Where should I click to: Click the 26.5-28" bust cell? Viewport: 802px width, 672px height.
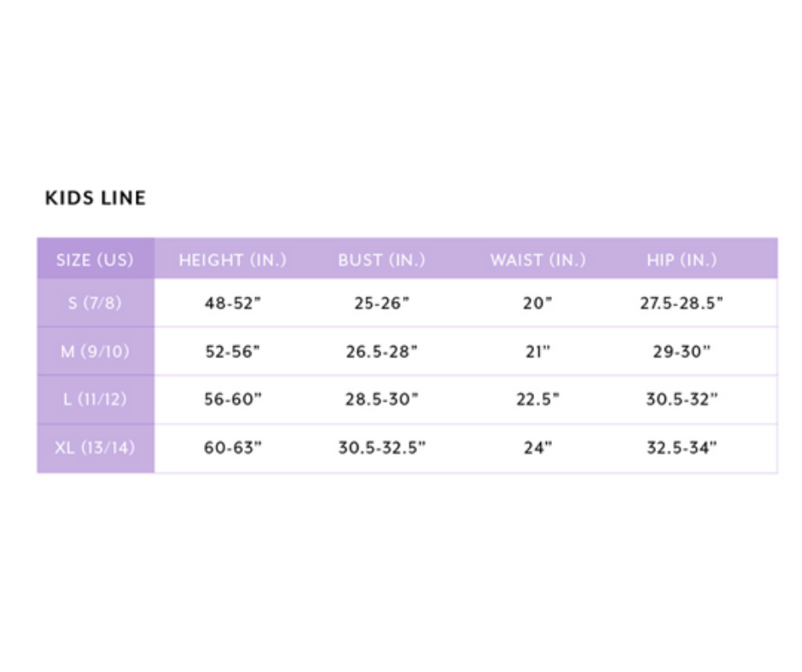point(381,351)
